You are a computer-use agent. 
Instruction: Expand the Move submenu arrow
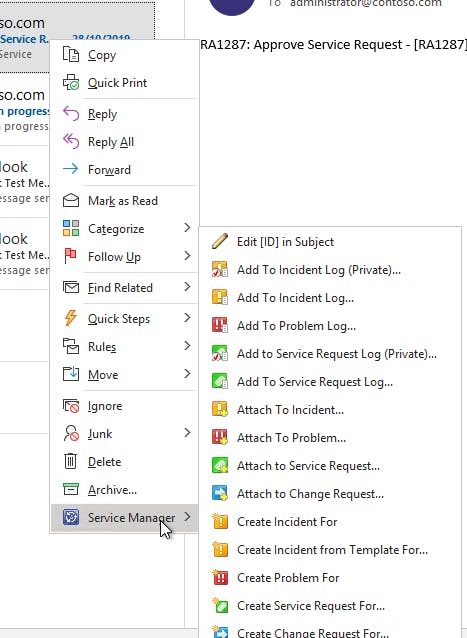coord(187,374)
